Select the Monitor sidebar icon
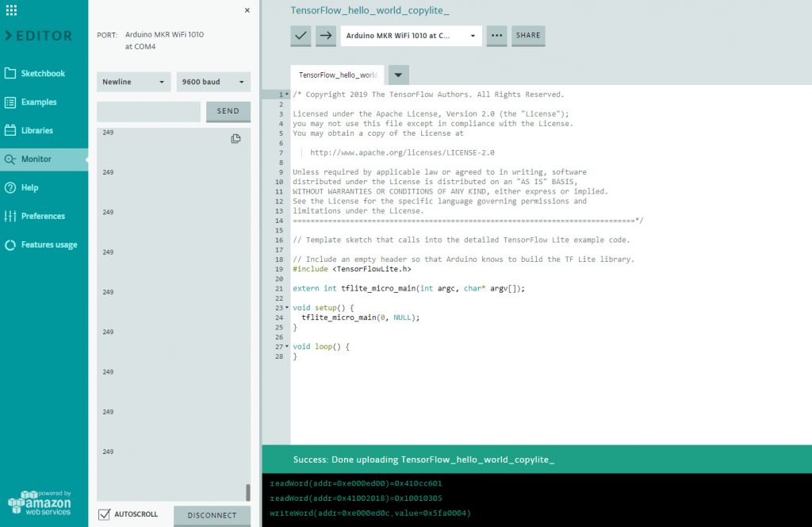The width and height of the screenshot is (812, 527). click(x=38, y=159)
